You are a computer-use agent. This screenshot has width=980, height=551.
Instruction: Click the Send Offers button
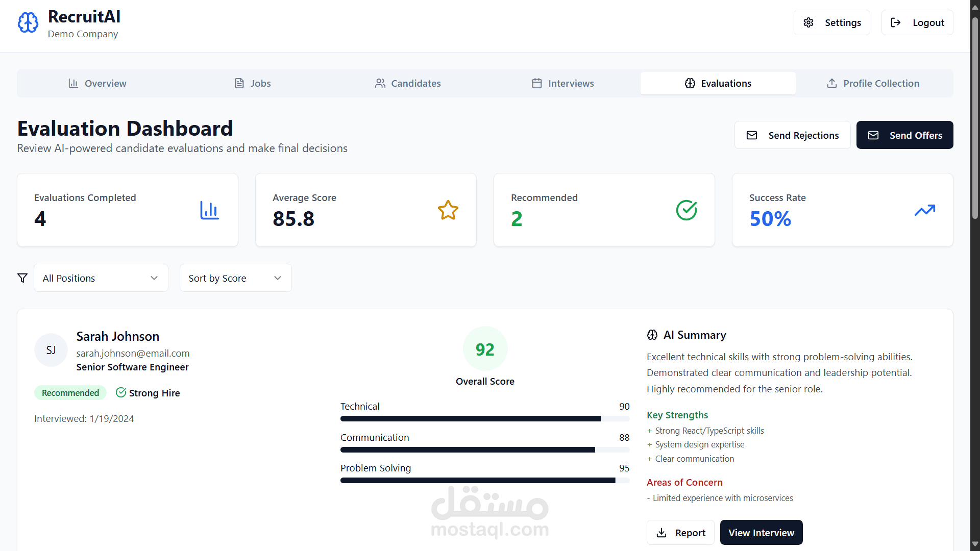coord(904,135)
